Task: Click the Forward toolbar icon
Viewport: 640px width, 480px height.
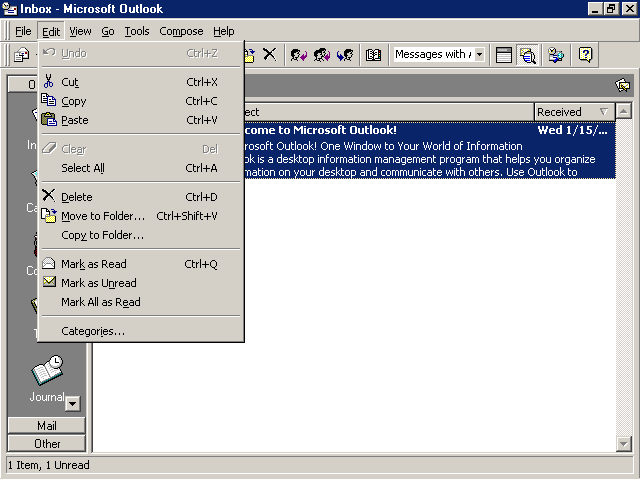Action: point(345,54)
